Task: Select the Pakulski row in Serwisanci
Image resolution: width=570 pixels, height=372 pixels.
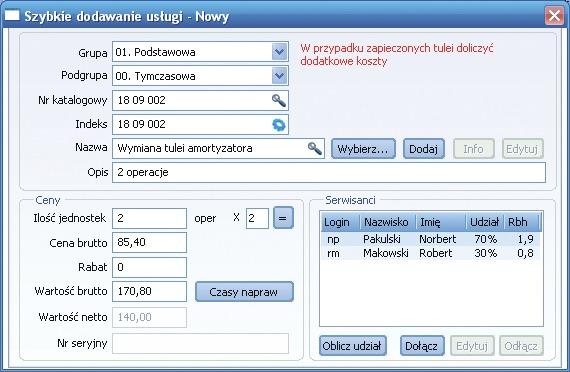Action: coord(431,239)
